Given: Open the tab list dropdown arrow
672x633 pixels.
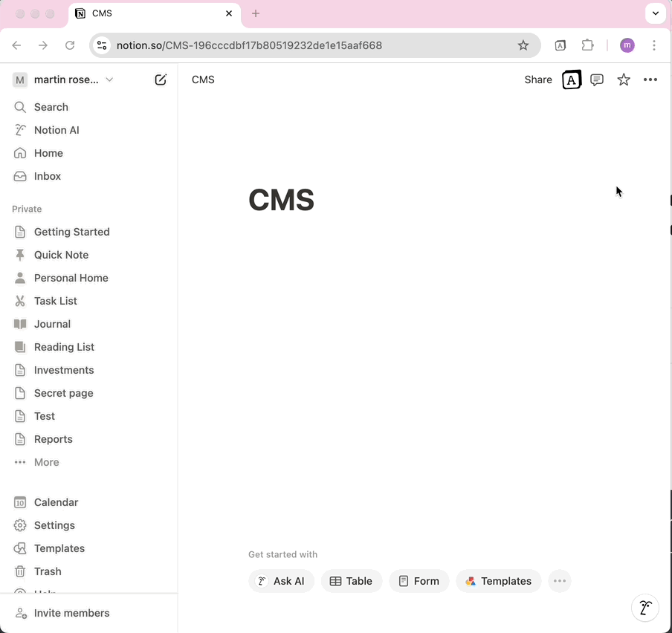Looking at the screenshot, I should pos(655,13).
